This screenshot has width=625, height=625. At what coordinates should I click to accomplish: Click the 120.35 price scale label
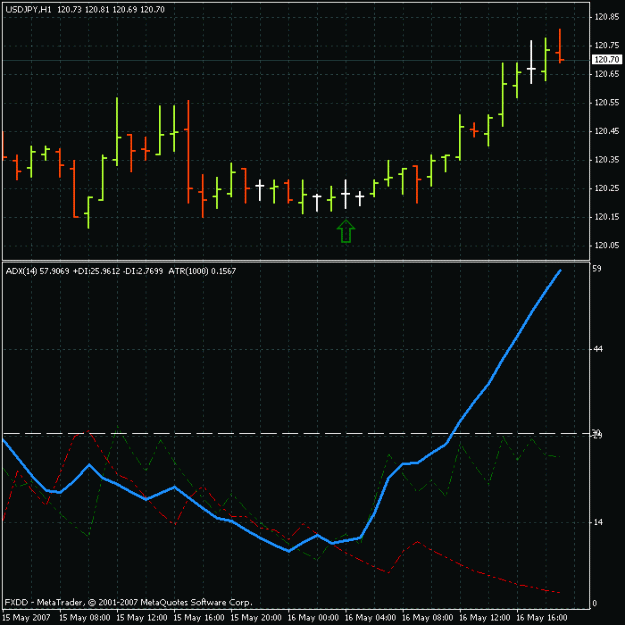click(x=607, y=160)
